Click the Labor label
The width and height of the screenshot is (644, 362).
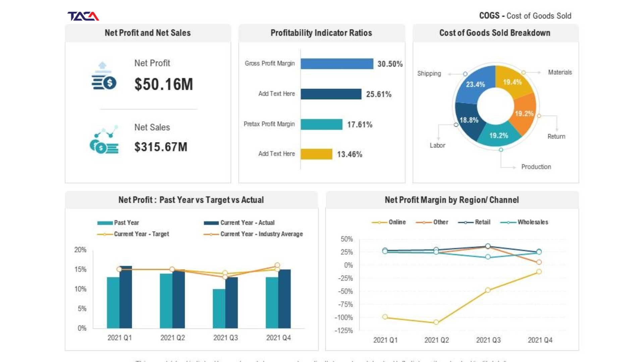437,145
